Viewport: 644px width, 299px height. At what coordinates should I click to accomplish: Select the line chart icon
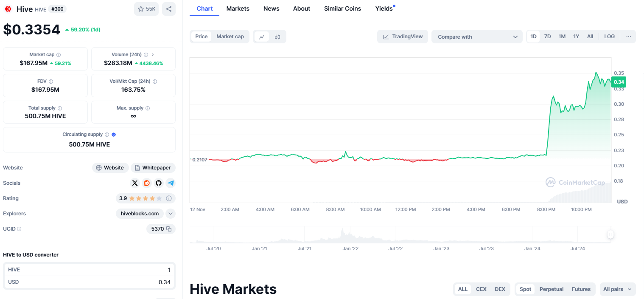(262, 37)
